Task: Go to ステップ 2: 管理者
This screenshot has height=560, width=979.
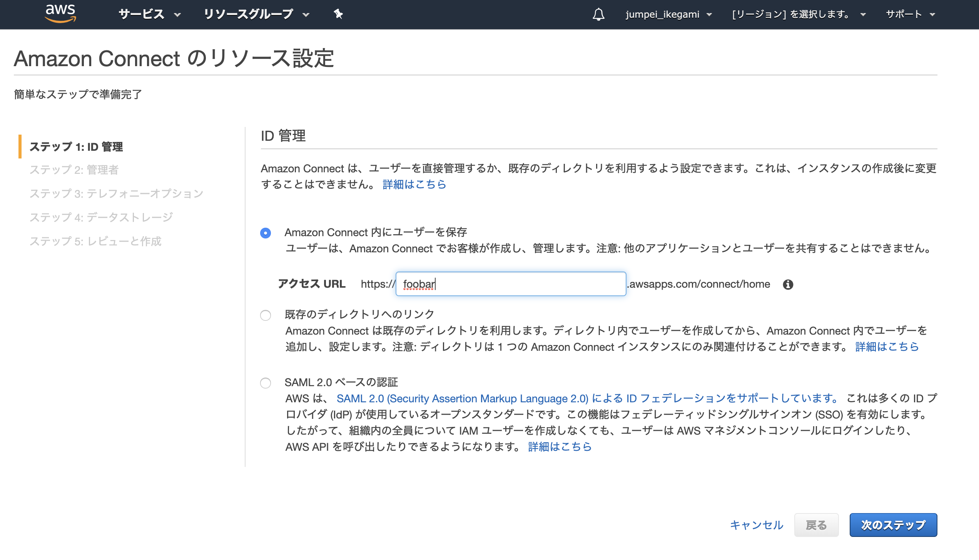Action: pyautogui.click(x=74, y=170)
